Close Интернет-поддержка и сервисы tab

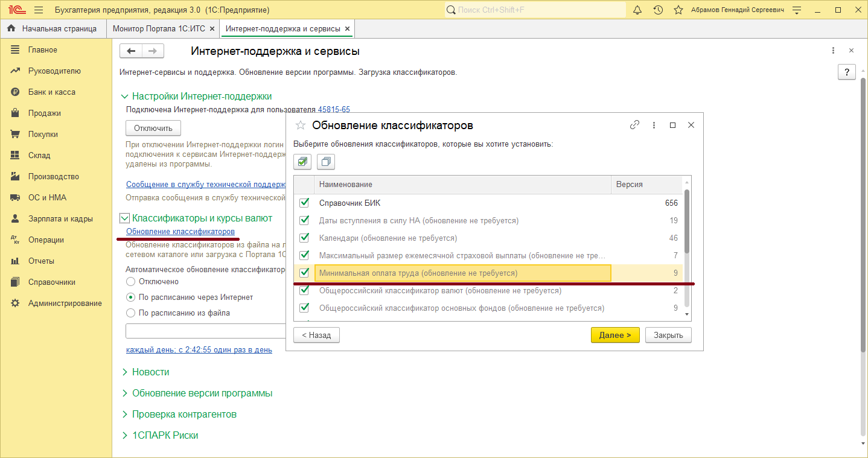[346, 29]
